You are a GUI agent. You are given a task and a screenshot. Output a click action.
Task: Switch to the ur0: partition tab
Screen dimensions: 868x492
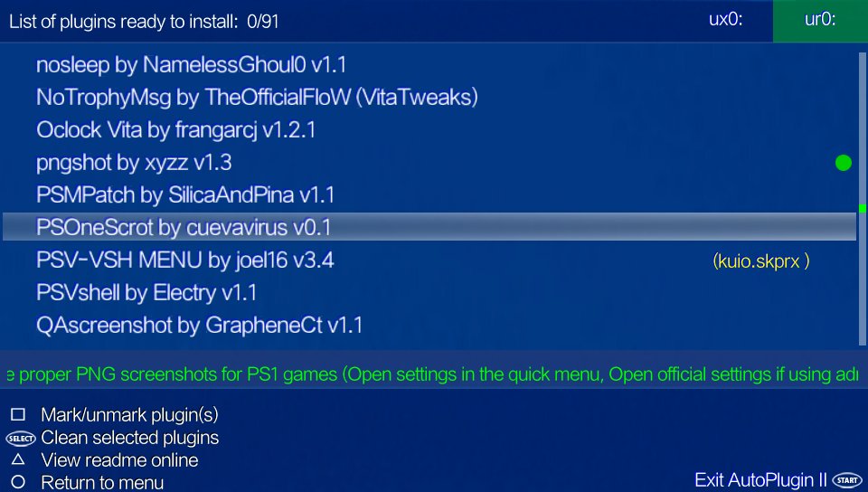(820, 20)
